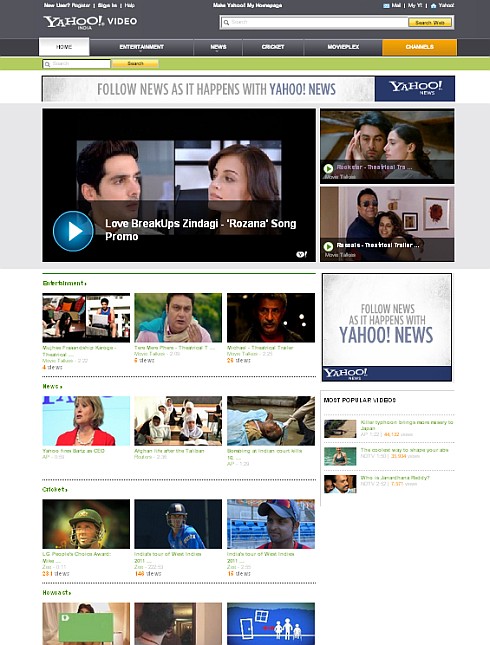Image resolution: width=490 pixels, height=645 pixels.
Task: Focus the top web search input field
Action: tap(315, 23)
